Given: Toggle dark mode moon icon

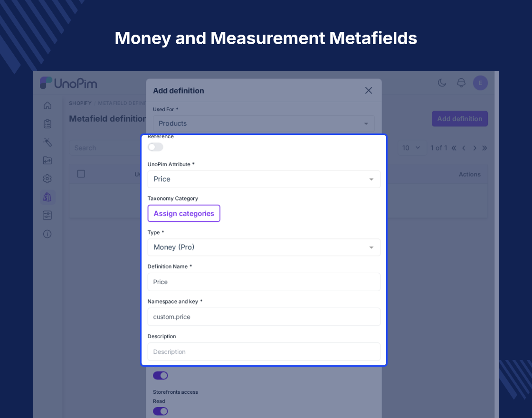Looking at the screenshot, I should coord(442,83).
